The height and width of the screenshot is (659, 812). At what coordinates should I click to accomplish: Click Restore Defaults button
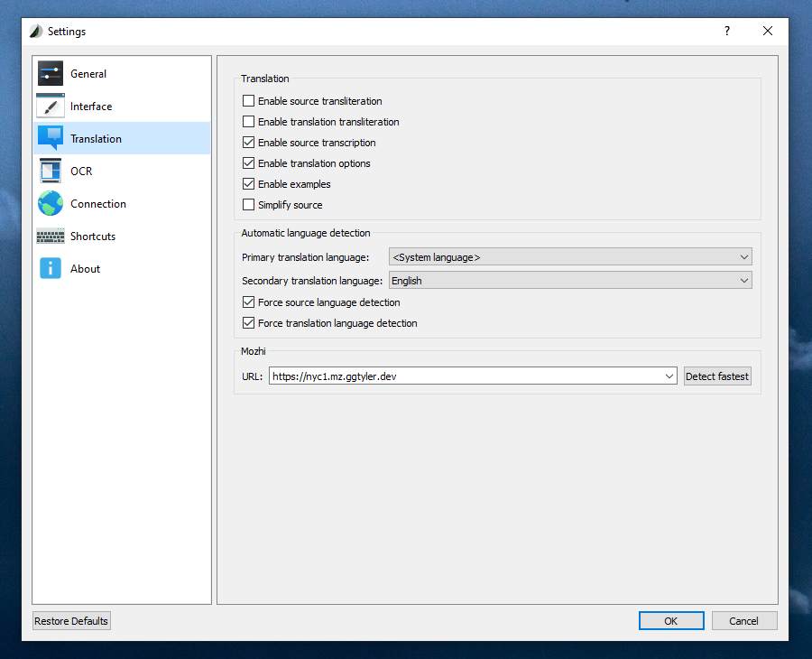[71, 621]
